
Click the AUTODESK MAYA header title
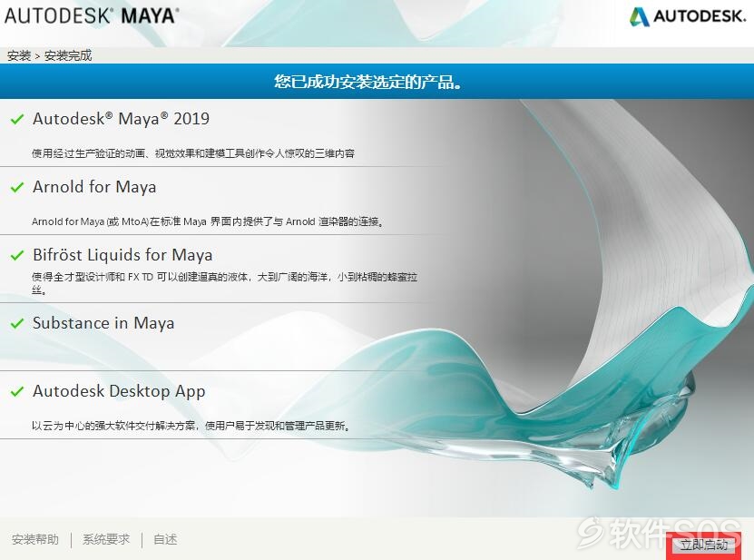click(x=92, y=15)
